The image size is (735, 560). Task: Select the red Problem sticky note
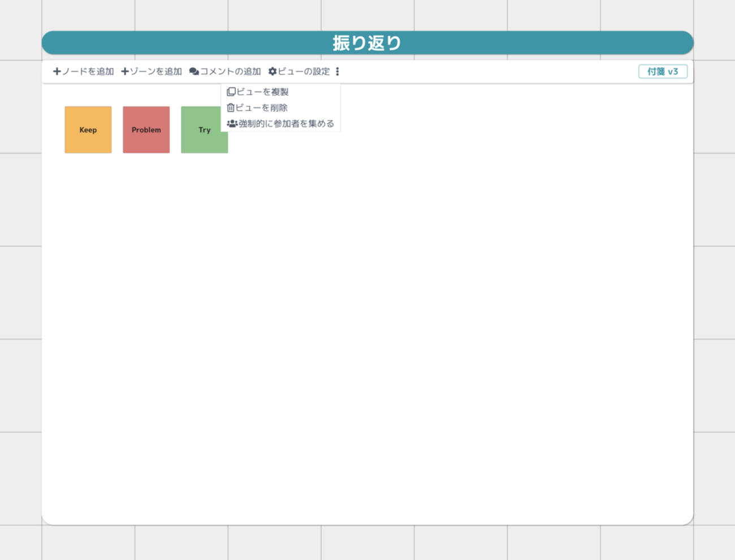point(146,129)
